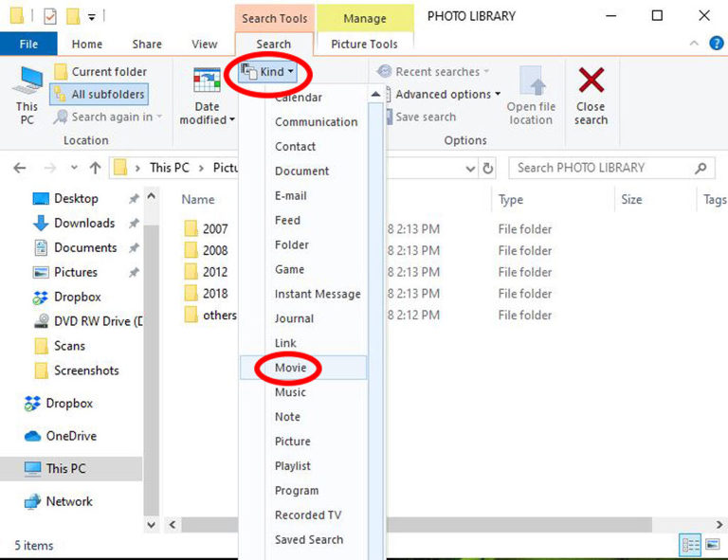Image resolution: width=728 pixels, height=560 pixels.
Task: Select Document in the Kind menu
Action: coord(303,172)
